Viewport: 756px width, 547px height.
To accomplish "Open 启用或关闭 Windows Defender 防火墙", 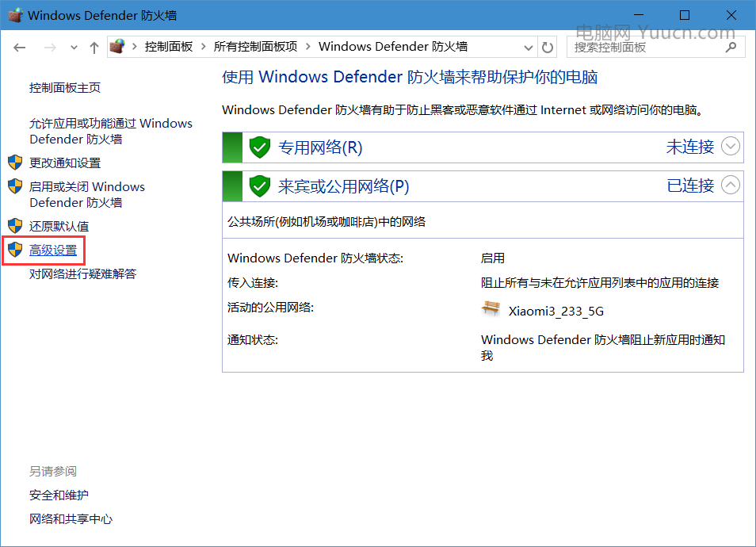I will click(x=87, y=194).
